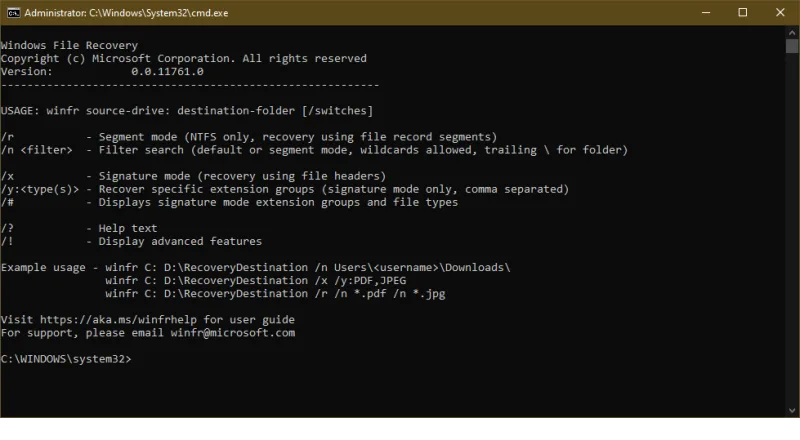Maximize the Command Prompt window

[x=743, y=12]
